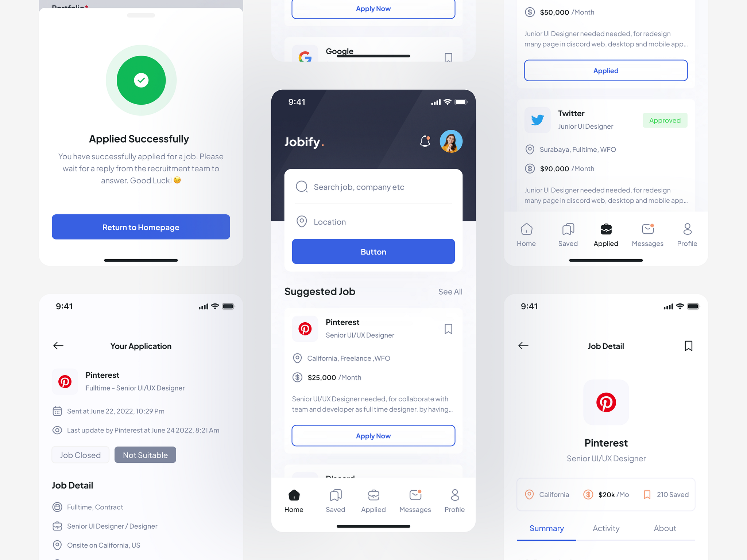Viewport: 747px width, 560px height.
Task: Tap the bookmark icon on Pinterest job card
Action: click(448, 328)
